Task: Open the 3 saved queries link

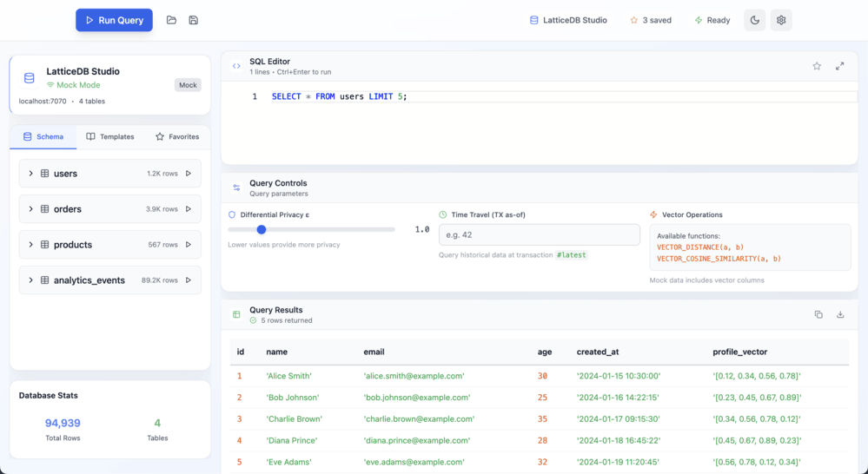Action: tap(650, 20)
